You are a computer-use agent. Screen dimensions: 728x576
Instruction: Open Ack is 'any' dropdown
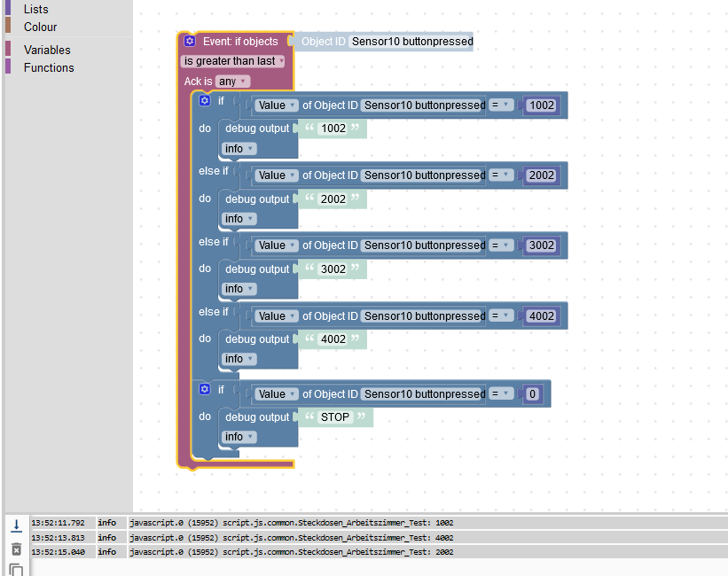pyautogui.click(x=232, y=82)
